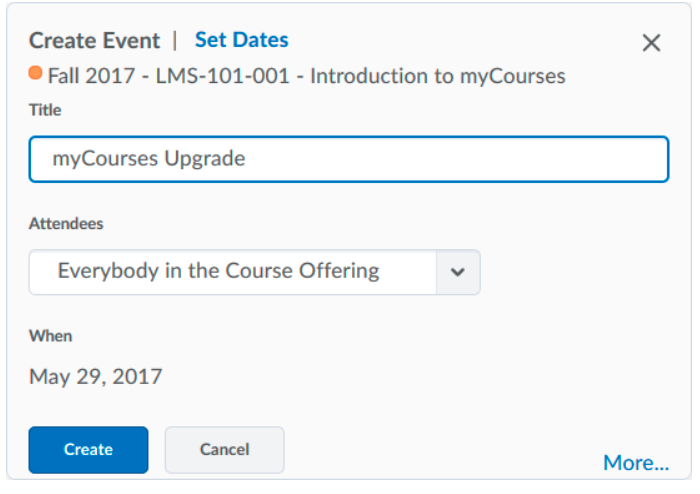Click inside the Title text field
The image size is (700, 494).
400,159
